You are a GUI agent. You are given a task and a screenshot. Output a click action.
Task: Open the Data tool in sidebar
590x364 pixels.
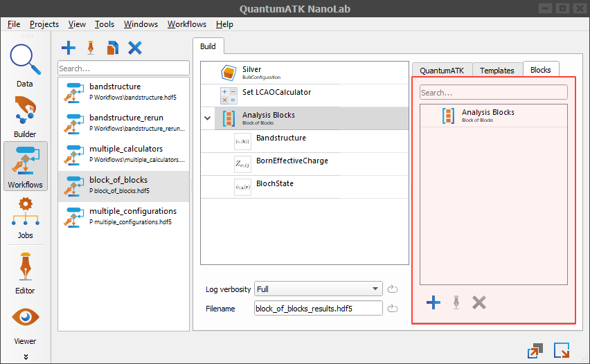point(25,66)
